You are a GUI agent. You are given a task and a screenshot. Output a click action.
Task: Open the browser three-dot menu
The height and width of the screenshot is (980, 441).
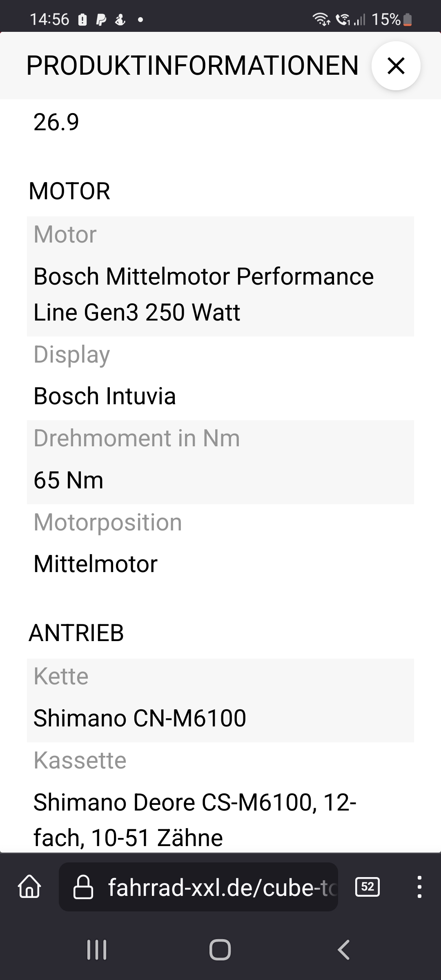[x=419, y=887]
